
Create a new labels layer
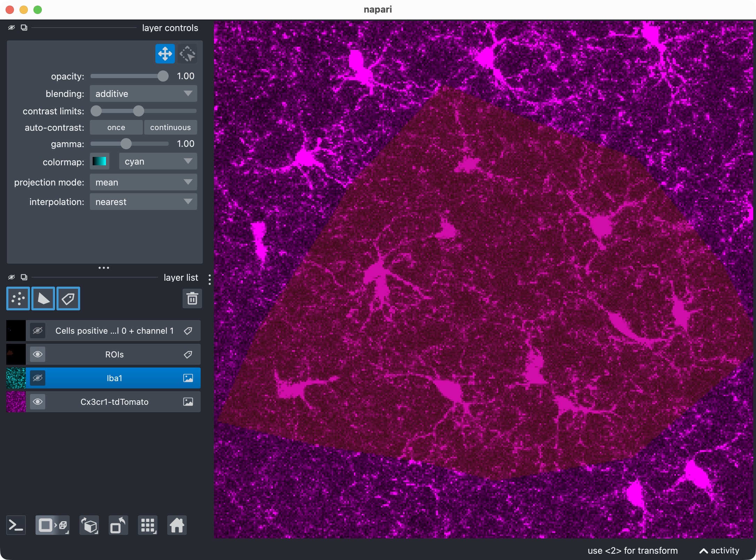(x=68, y=298)
